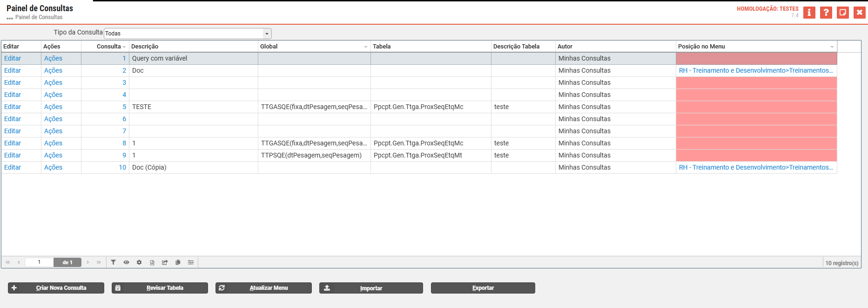
Task: Expand the Posição no Menu column dropdown arrow
Action: pos(832,47)
